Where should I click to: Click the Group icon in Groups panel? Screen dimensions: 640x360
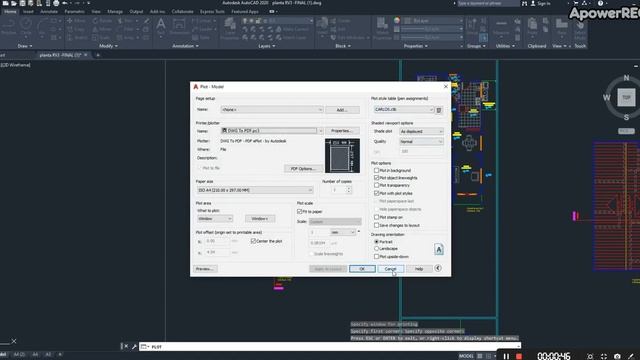(x=472, y=27)
